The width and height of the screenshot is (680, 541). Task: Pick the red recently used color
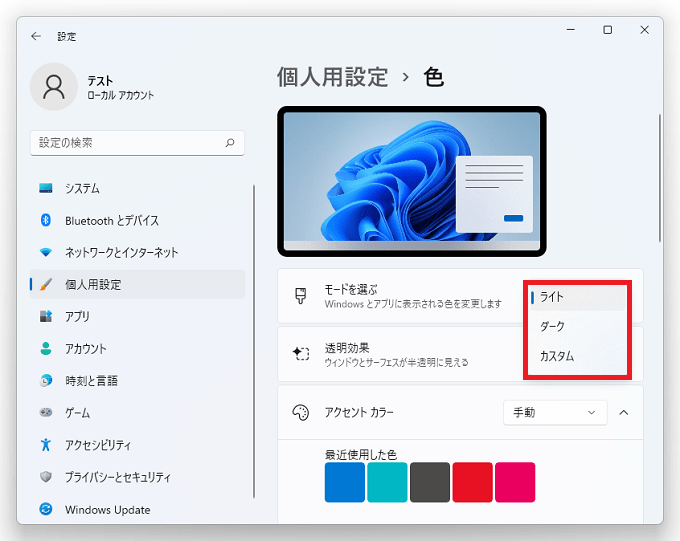pos(472,482)
